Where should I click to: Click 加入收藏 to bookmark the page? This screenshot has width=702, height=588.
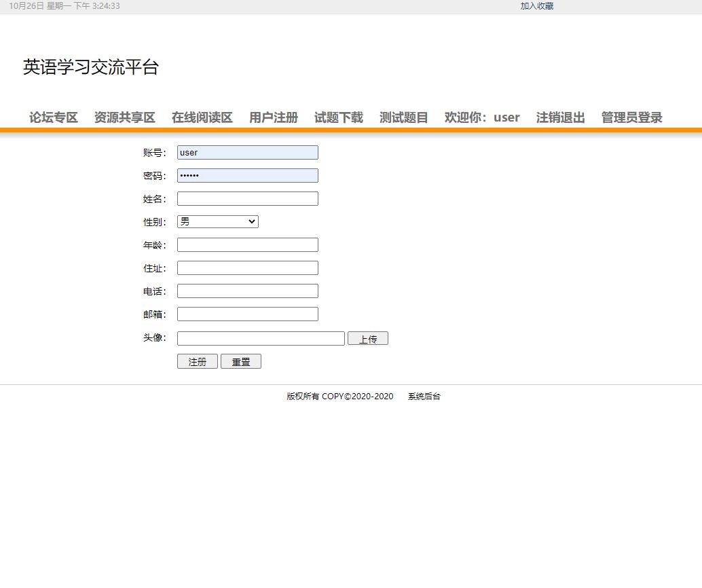pyautogui.click(x=536, y=6)
